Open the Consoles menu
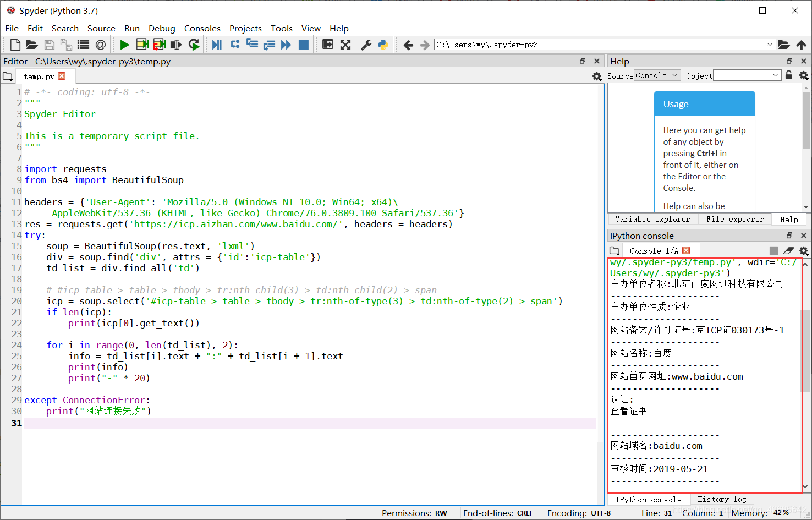This screenshot has width=812, height=520. click(x=202, y=28)
